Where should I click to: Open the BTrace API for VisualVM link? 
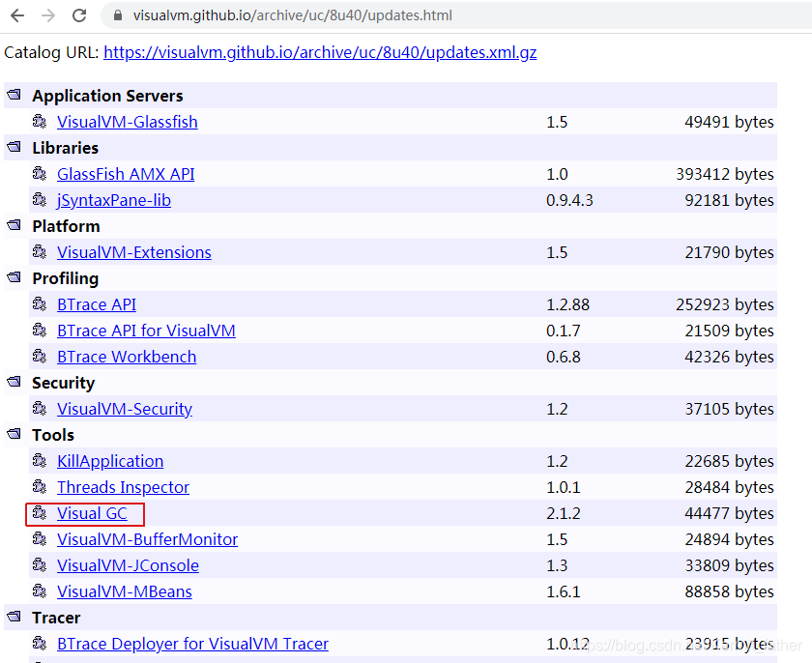point(146,331)
